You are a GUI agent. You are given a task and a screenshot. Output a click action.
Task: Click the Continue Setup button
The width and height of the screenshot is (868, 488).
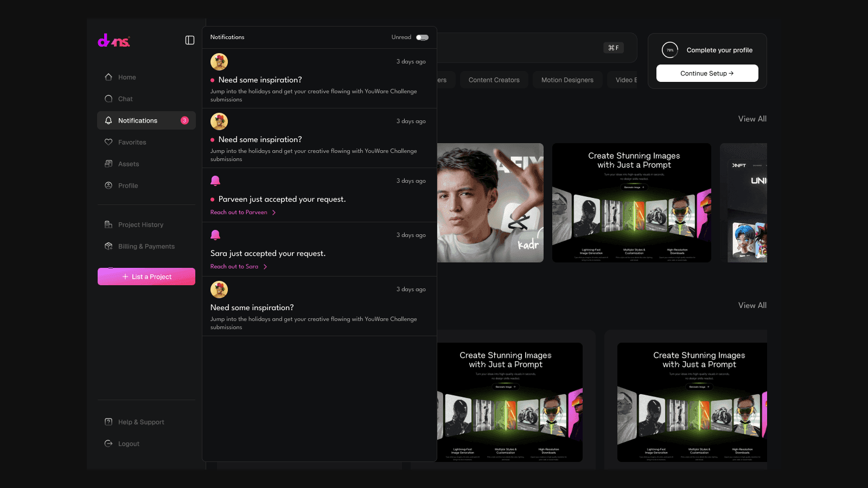(x=707, y=73)
